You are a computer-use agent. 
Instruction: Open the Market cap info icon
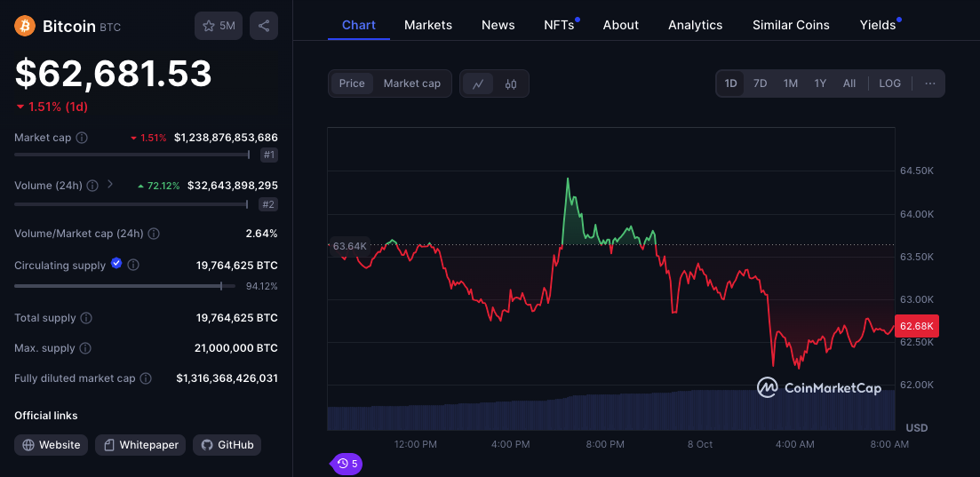point(81,138)
